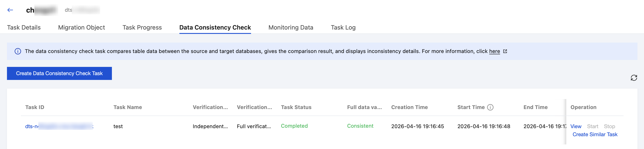Refresh the consistency check task list
The image size is (644, 149).
(634, 78)
